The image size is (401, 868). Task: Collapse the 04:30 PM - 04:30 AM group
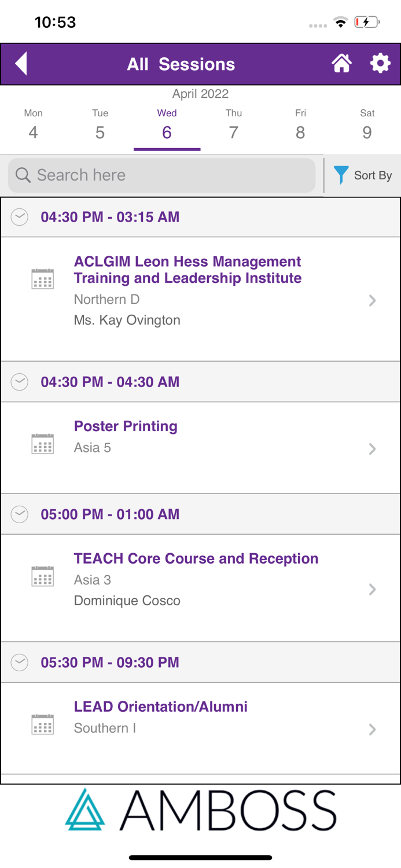point(19,382)
